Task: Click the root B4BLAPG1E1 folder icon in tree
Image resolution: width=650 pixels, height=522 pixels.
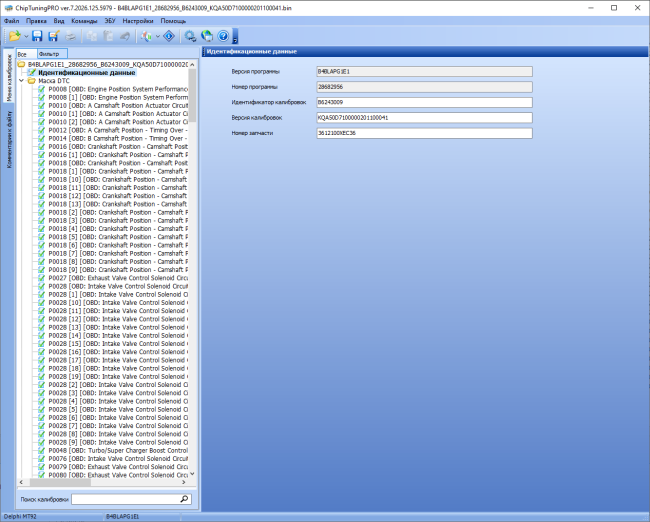Action: tap(22, 65)
